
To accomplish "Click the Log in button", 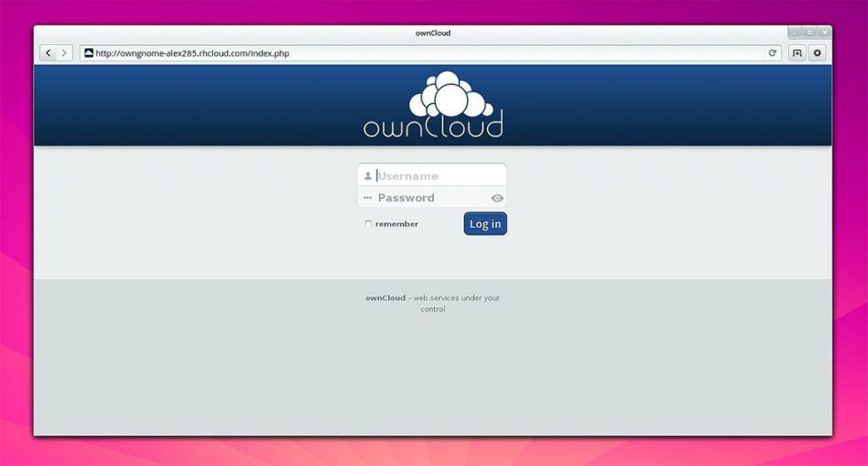I will pyautogui.click(x=485, y=224).
